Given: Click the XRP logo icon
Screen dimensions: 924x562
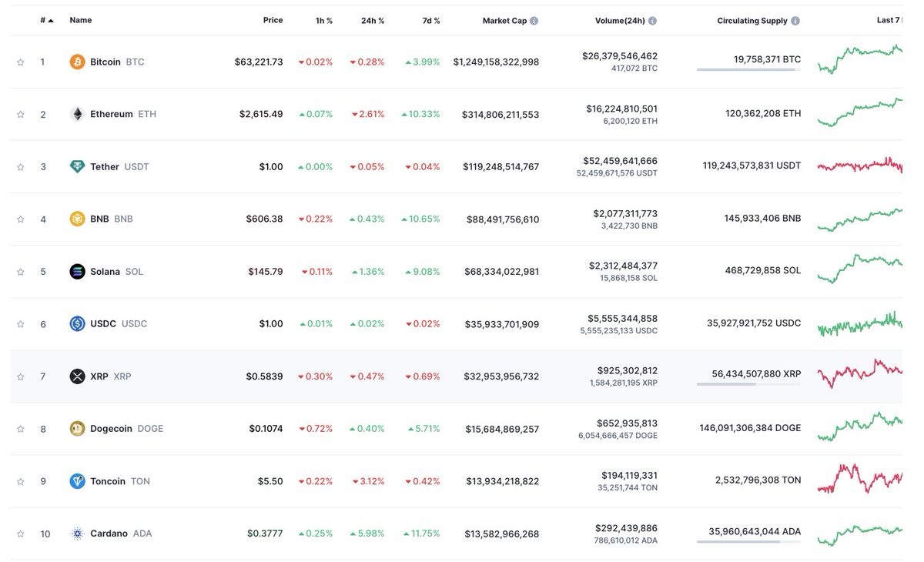Looking at the screenshot, I should tap(77, 376).
